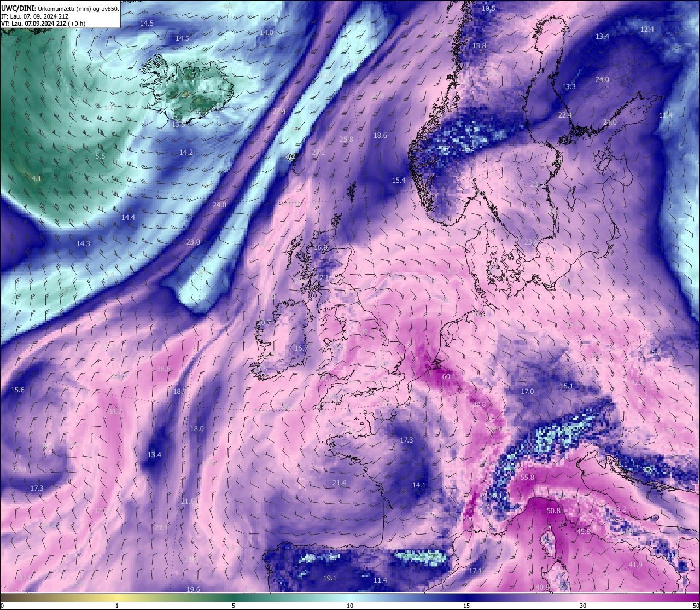Click the 19.1 value over Spain
This screenshot has width=700, height=610.
[x=330, y=578]
